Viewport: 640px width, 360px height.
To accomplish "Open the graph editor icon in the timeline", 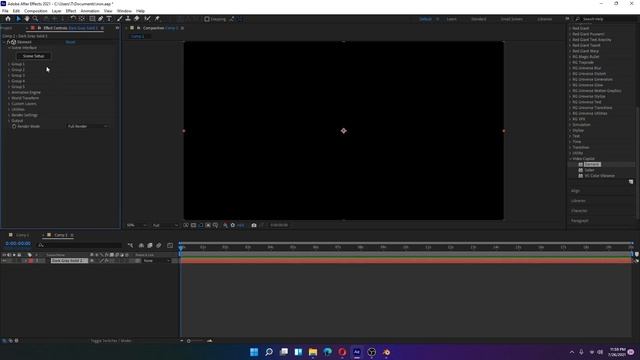I will pyautogui.click(x=170, y=245).
